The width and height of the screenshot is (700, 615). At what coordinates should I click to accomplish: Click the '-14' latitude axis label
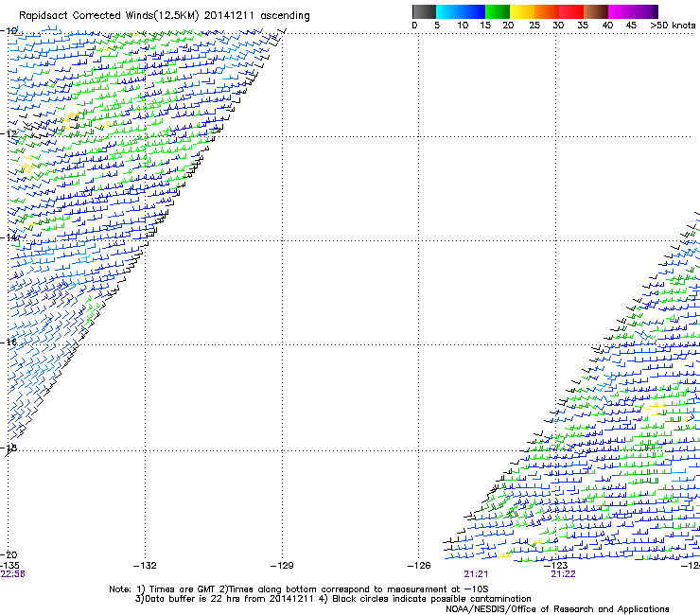[x=9, y=237]
